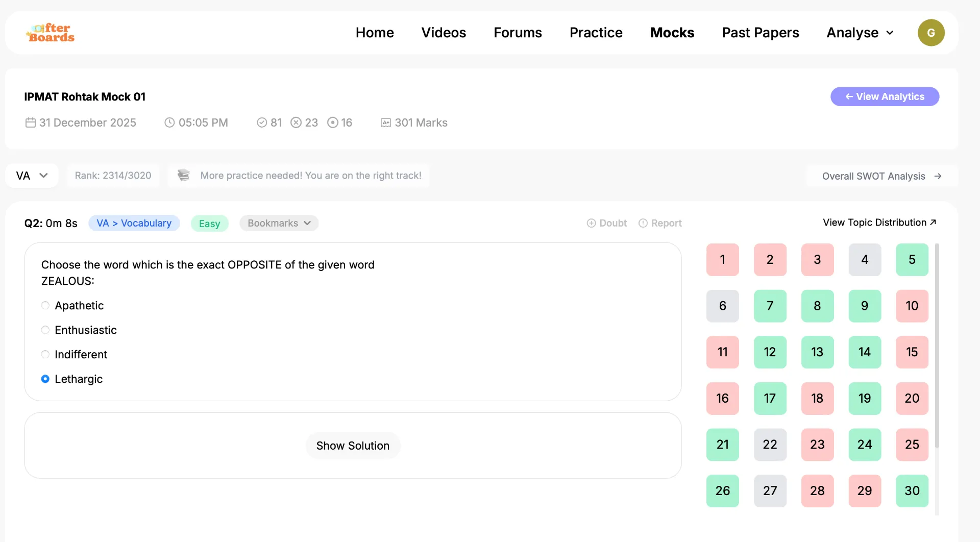Image resolution: width=980 pixels, height=542 pixels.
Task: Click the Report info icon
Action: tap(643, 223)
